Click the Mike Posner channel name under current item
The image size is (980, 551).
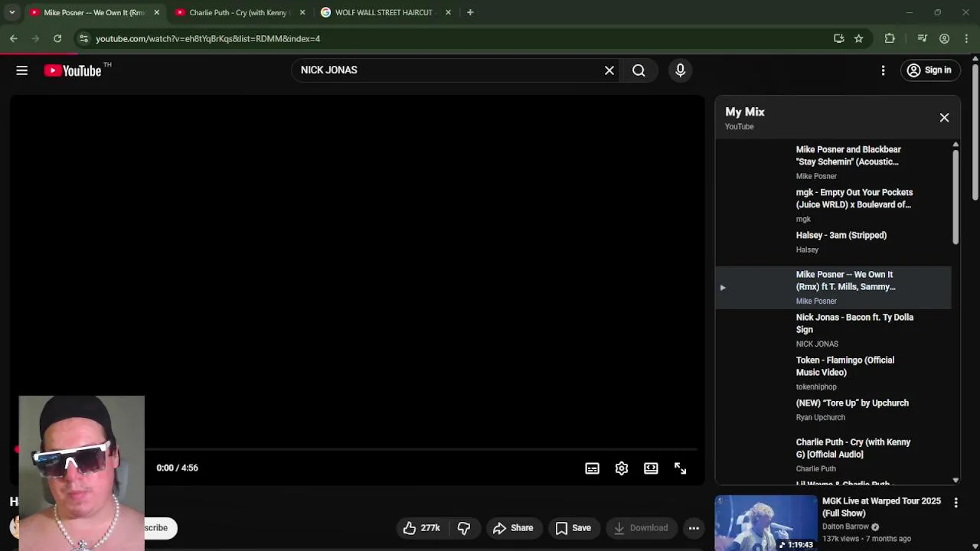tap(816, 301)
